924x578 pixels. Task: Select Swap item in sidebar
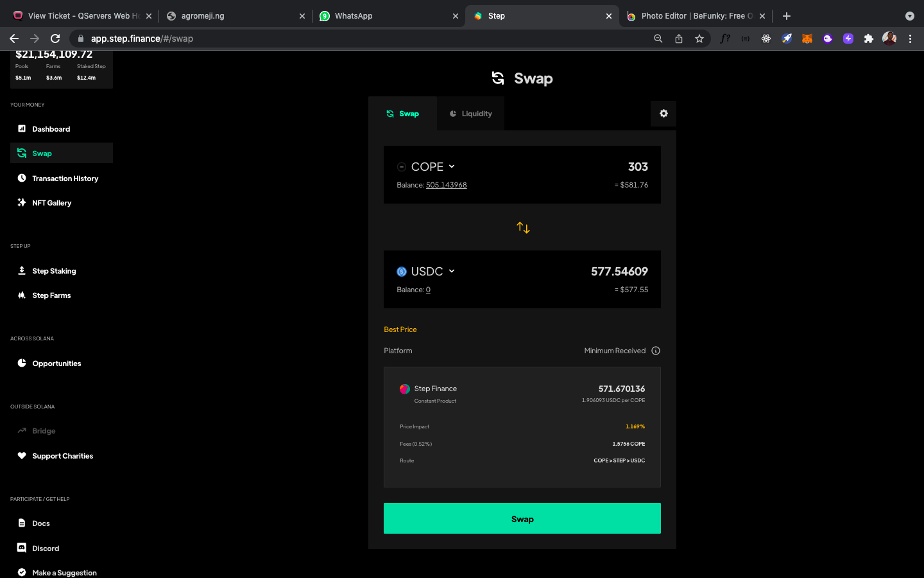click(62, 153)
